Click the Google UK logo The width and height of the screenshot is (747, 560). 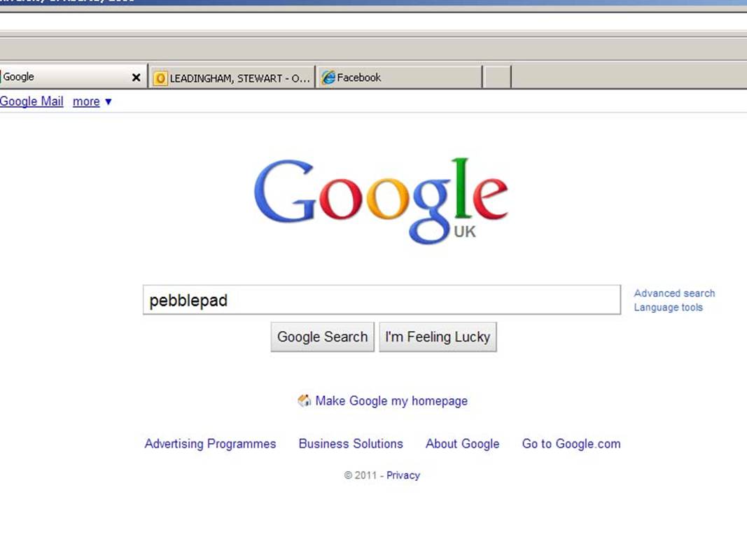[381, 200]
